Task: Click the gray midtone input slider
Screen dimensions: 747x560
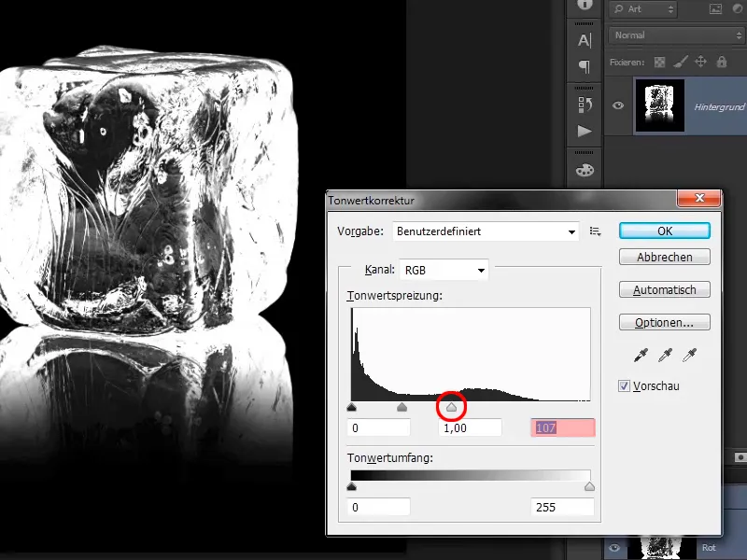Action: click(x=402, y=407)
